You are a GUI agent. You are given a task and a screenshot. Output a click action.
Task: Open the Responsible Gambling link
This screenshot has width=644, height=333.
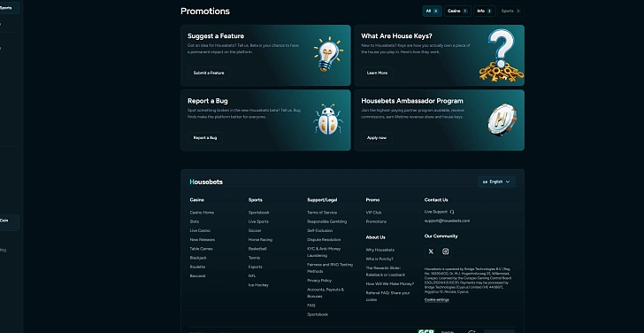[x=327, y=221]
